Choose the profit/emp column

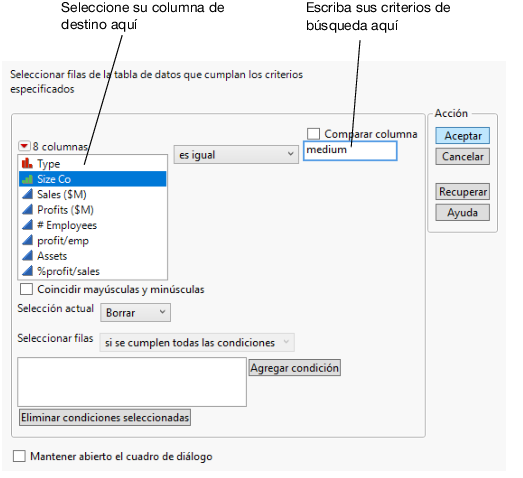coord(92,241)
